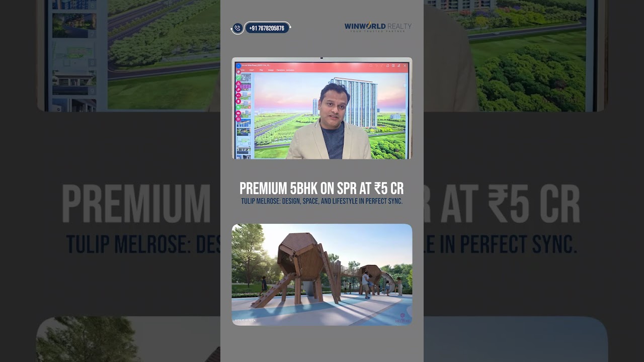
Task: Click the blue round button atop the floating toolbar
Action: click(x=238, y=66)
